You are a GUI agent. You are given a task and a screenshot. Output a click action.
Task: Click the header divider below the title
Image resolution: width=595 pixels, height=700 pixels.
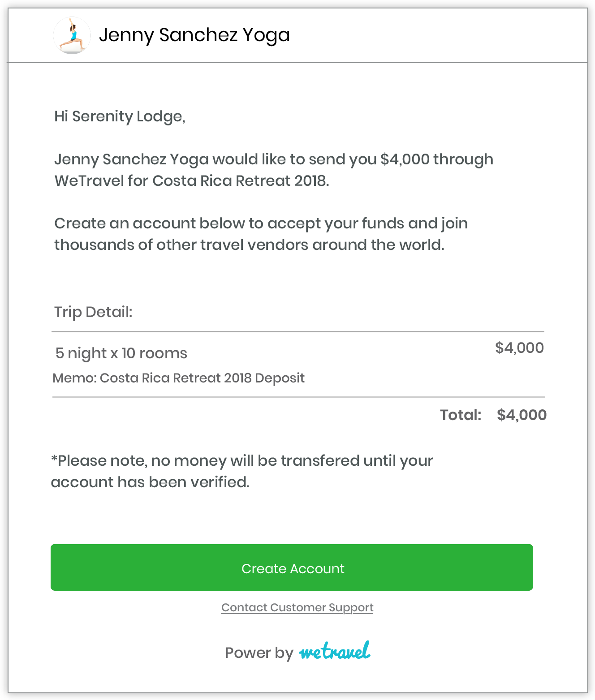coord(297,63)
